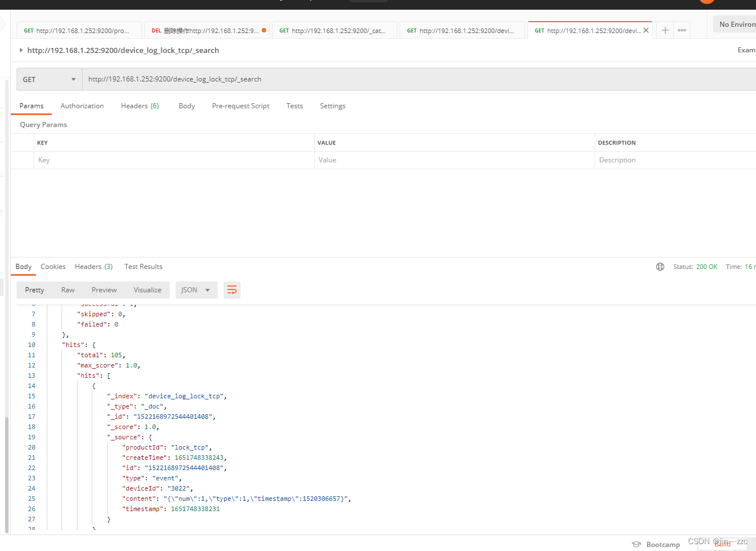Switch response view to Preview
Image resolution: width=756 pixels, height=551 pixels.
pos(104,290)
